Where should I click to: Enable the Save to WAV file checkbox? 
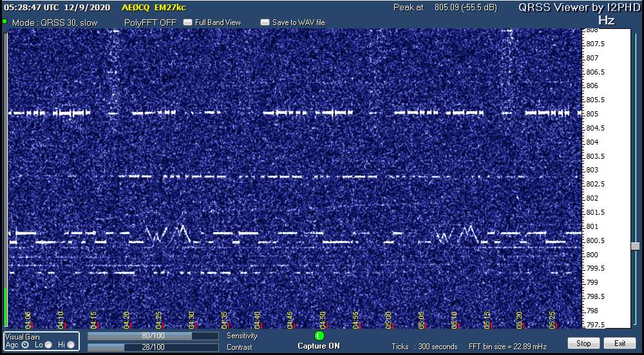(265, 23)
